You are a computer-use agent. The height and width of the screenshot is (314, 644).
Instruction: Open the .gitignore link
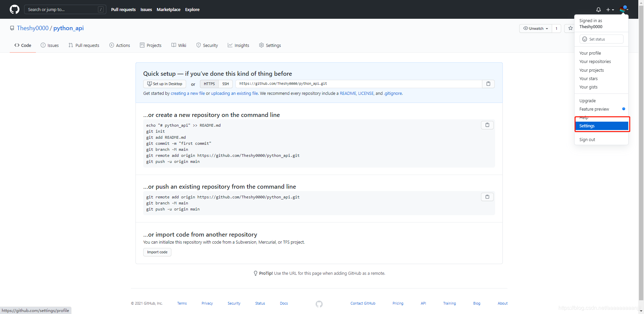393,93
